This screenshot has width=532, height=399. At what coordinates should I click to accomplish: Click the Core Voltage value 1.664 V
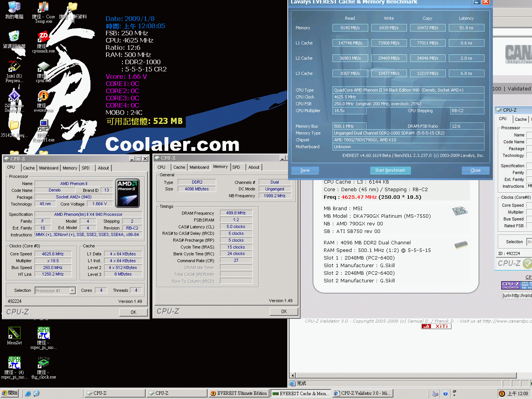[100, 204]
